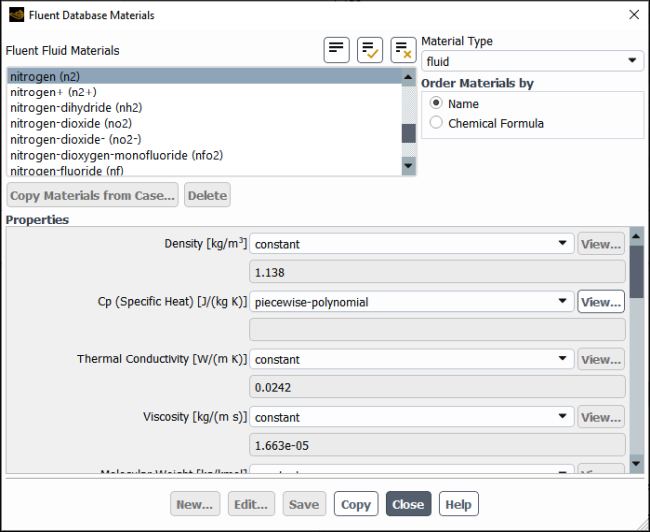Image resolution: width=650 pixels, height=532 pixels.
Task: Click the New... button
Action: click(195, 504)
